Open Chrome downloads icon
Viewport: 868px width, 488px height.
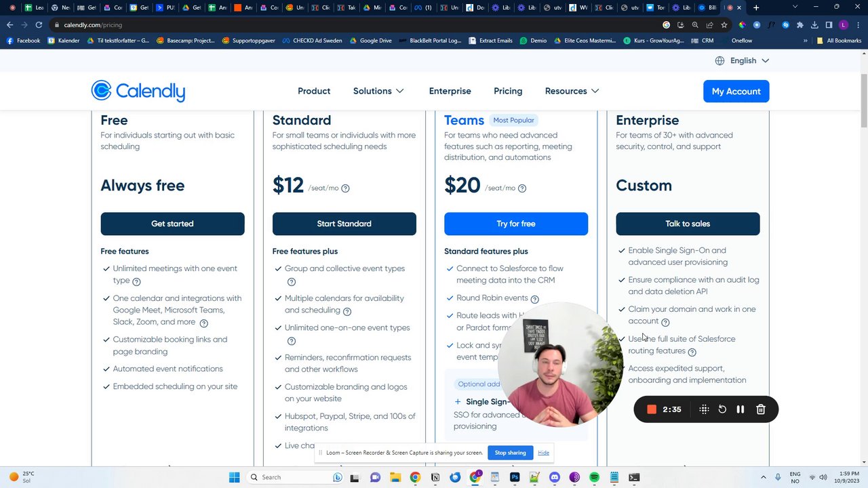pyautogui.click(x=814, y=24)
